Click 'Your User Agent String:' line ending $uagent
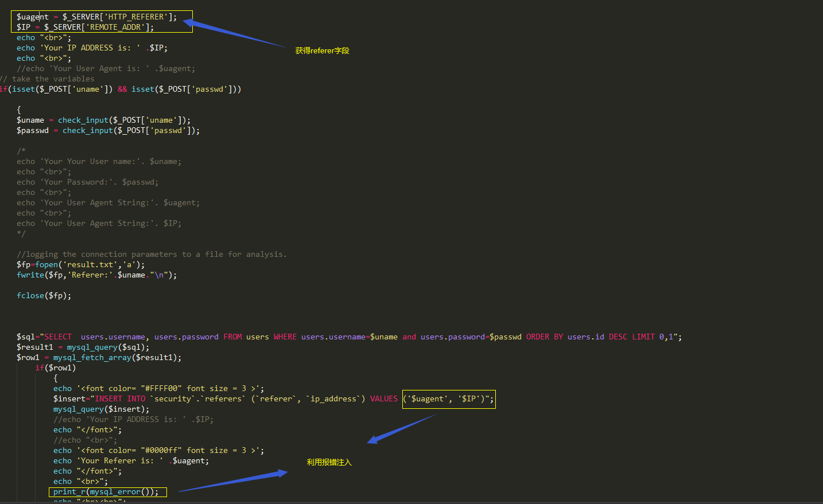This screenshot has width=823, height=504. click(x=108, y=202)
